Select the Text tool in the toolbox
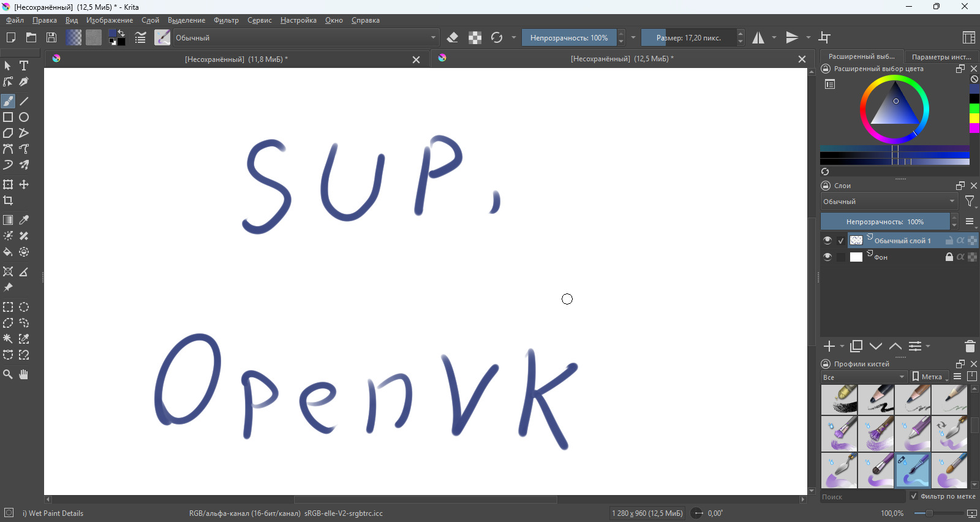Screen dimensions: 980x522 pyautogui.click(x=24, y=66)
